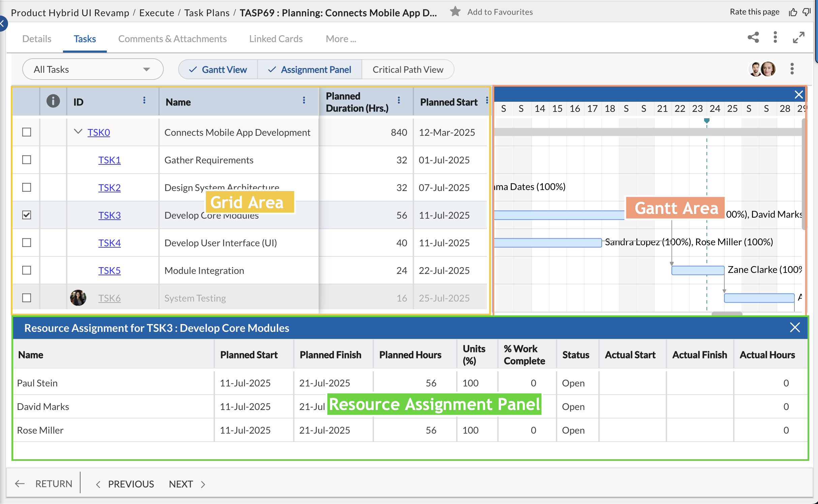This screenshot has width=818, height=504.
Task: Open the Planned Duration column options menu
Action: [x=399, y=100]
